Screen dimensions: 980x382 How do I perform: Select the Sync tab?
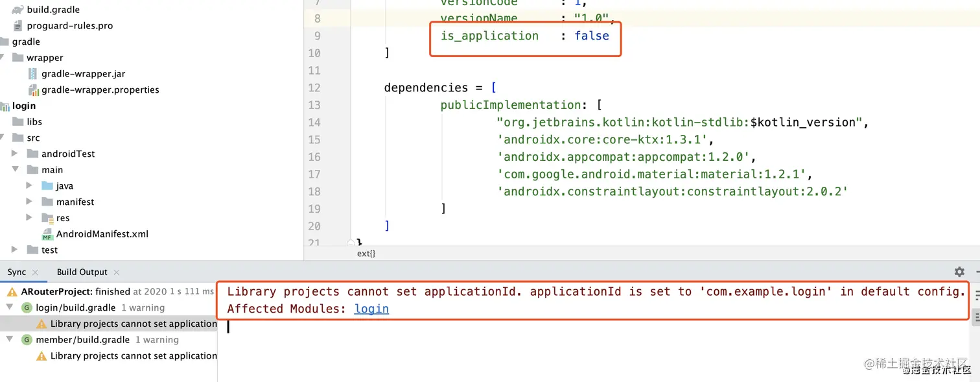point(16,272)
